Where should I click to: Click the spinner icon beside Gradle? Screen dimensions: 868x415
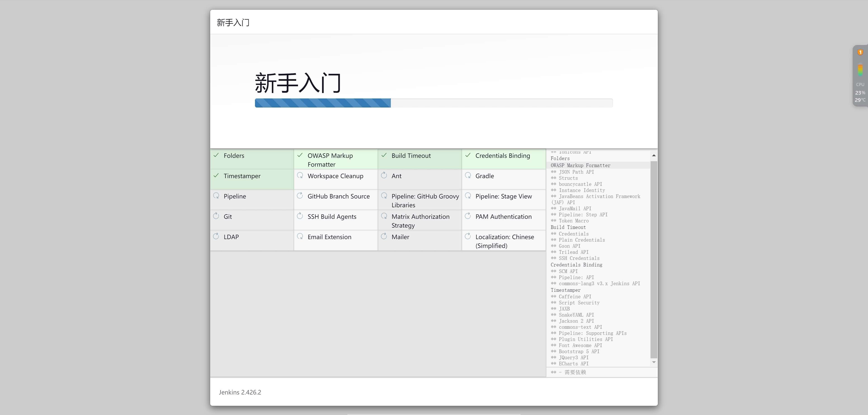point(468,175)
